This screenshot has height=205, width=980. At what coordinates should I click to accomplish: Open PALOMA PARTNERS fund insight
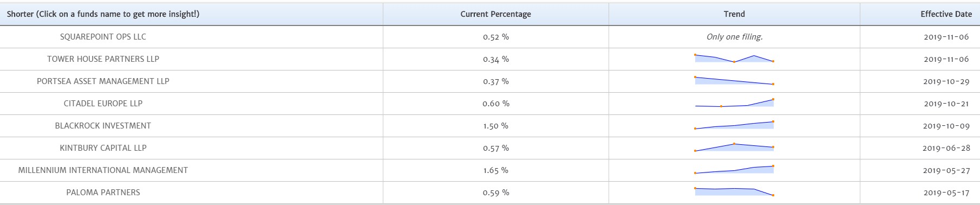pyautogui.click(x=103, y=193)
